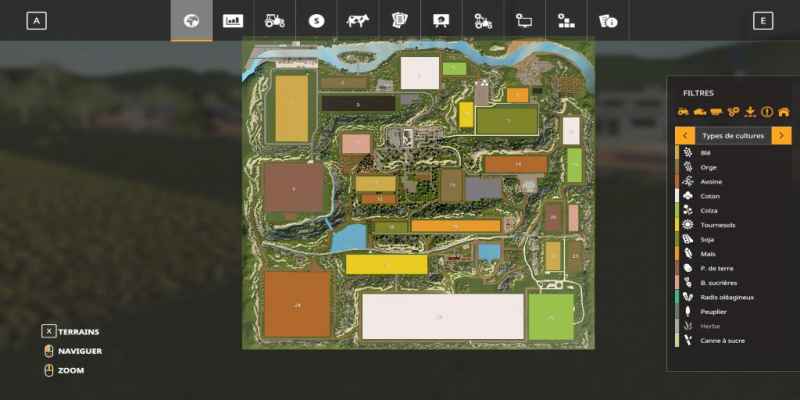Toggle the trailer filter icon
Screen dimensions: 800x400
[716, 112]
